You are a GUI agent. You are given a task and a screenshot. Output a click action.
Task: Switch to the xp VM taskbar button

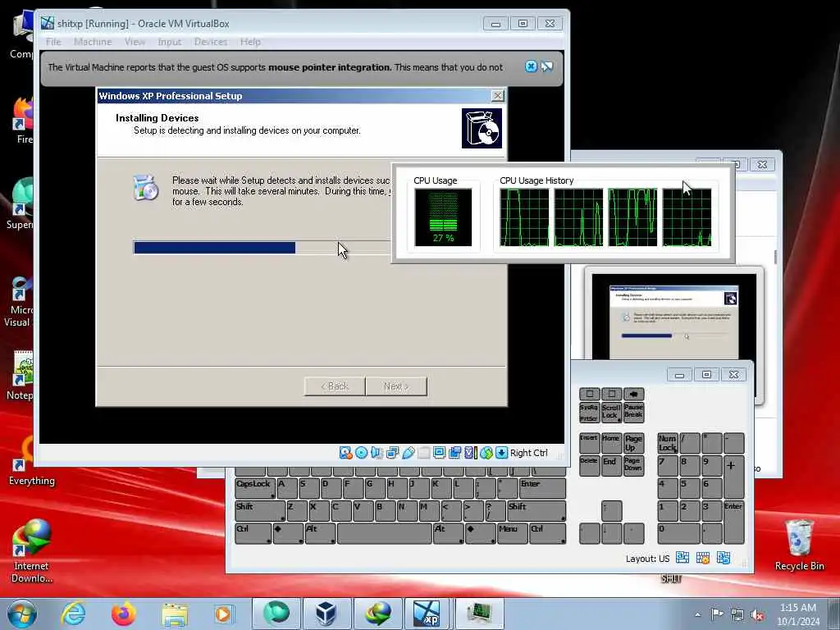[x=427, y=614]
